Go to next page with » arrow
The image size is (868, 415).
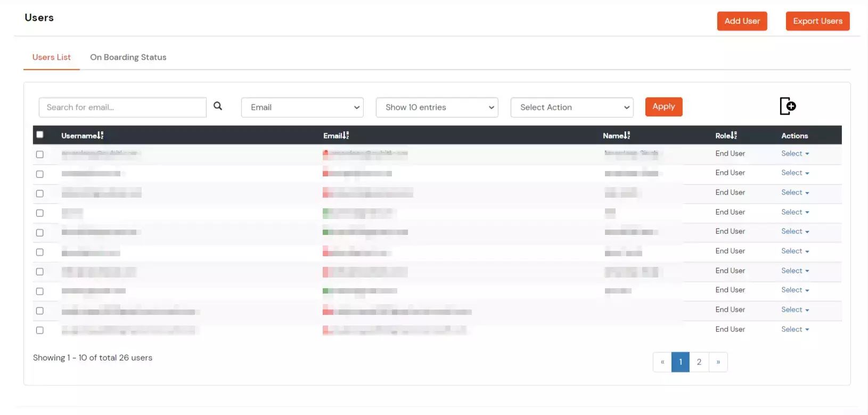click(718, 362)
